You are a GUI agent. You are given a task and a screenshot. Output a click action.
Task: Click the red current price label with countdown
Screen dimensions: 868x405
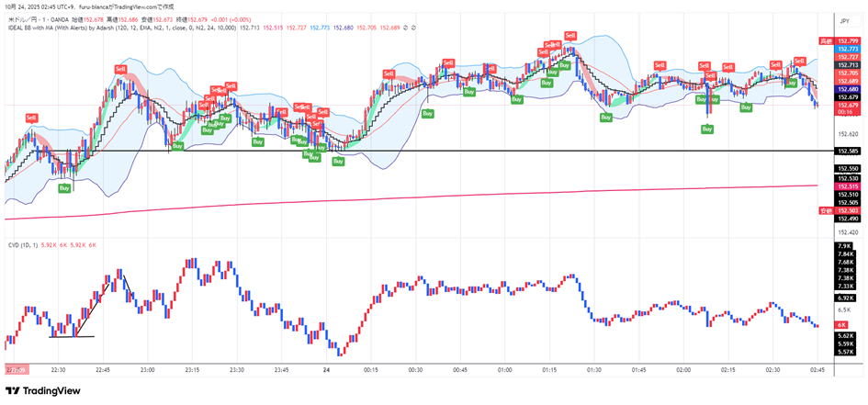click(x=847, y=108)
